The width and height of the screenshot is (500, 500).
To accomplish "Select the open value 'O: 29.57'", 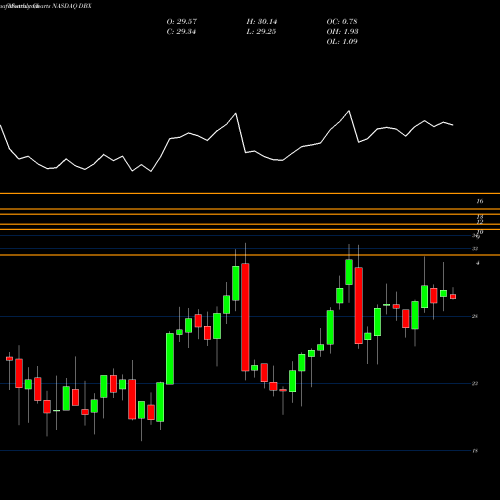I will pos(182,22).
